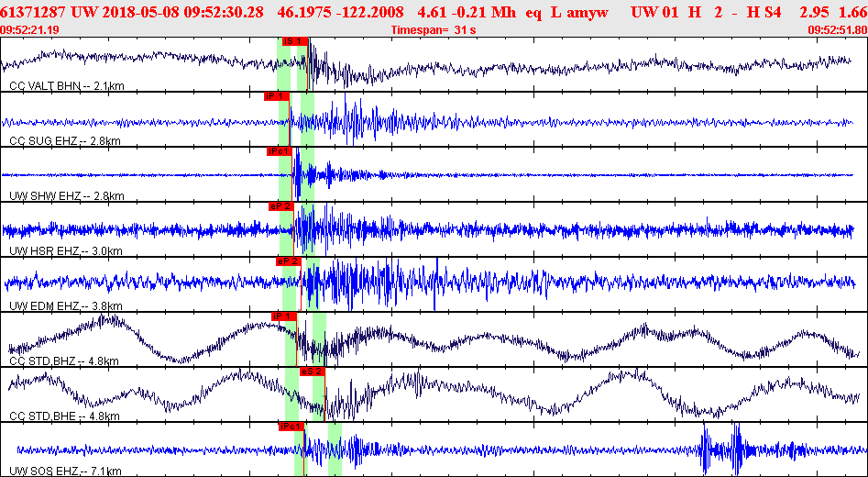Image resolution: width=868 pixels, height=477 pixels.
Task: Click the 'CC SUG EHZ -- 2.8km' channel label
Action: [x=65, y=140]
